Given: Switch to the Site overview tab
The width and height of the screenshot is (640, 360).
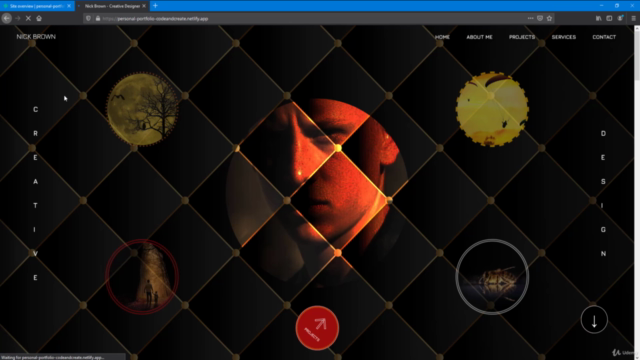Looking at the screenshot, I should [37, 6].
